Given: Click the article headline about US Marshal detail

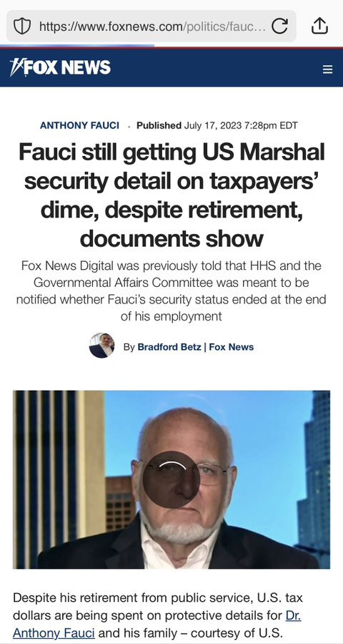Looking at the screenshot, I should (171, 195).
